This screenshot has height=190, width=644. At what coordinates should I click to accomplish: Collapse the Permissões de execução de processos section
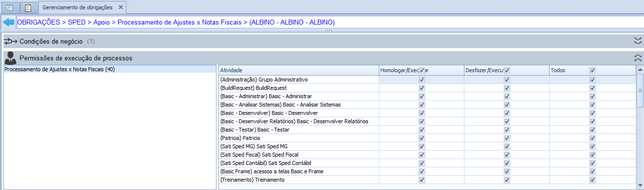[638, 58]
